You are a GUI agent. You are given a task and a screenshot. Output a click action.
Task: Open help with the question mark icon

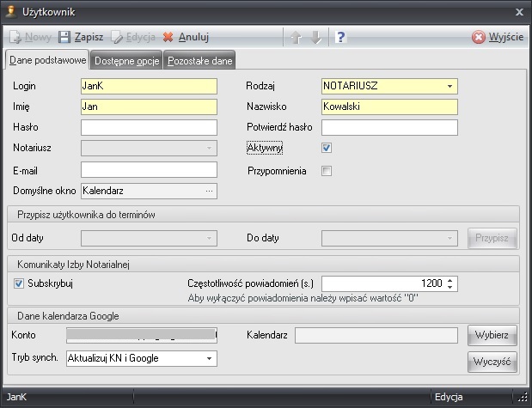(340, 37)
